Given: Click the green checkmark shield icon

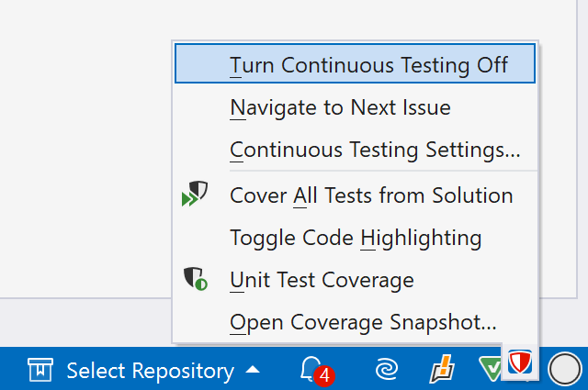Looking at the screenshot, I should click(x=490, y=370).
